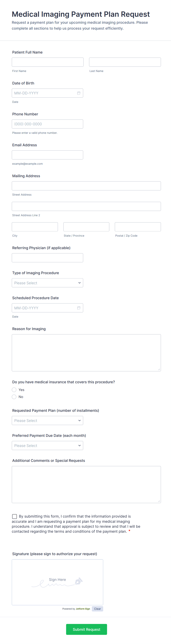Click the Last Name input field
The width and height of the screenshot is (171, 644).
click(x=125, y=62)
